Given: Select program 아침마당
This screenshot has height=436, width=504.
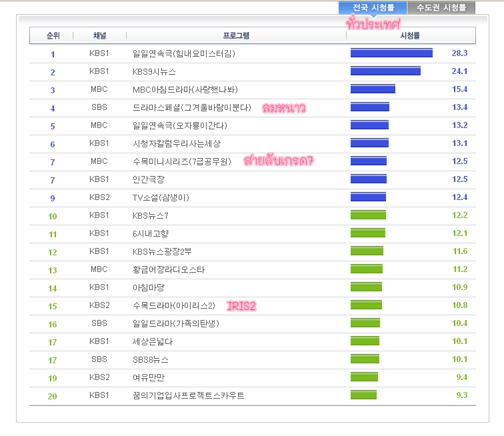Looking at the screenshot, I should click(149, 287).
